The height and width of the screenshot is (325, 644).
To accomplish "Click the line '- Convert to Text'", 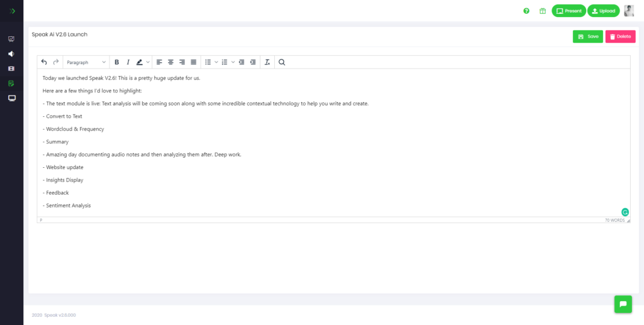I will coord(62,116).
